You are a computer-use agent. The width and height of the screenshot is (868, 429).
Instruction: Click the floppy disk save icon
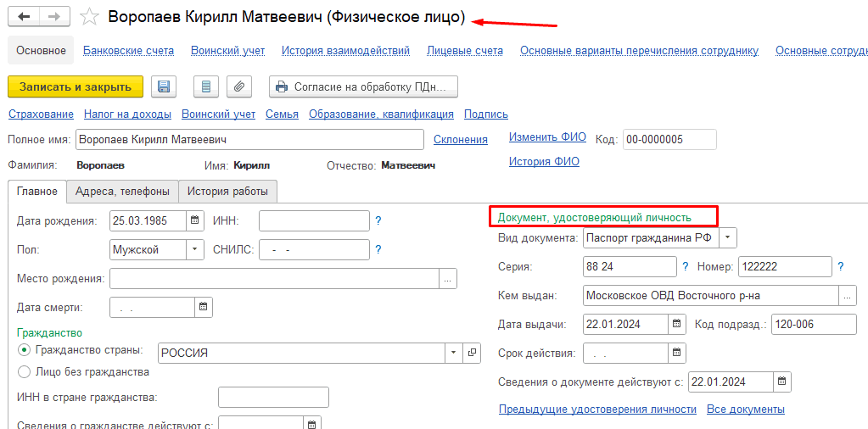coord(164,86)
